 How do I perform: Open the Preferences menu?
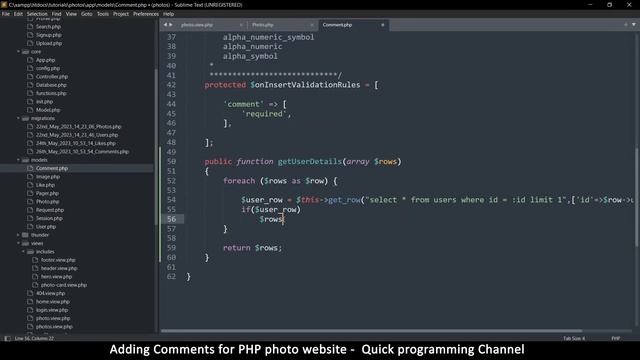click(x=146, y=14)
